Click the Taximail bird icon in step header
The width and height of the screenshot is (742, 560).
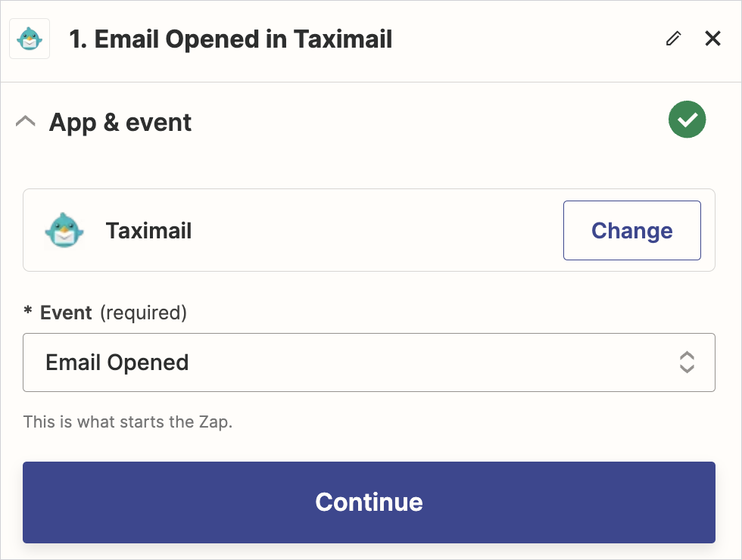(x=30, y=39)
